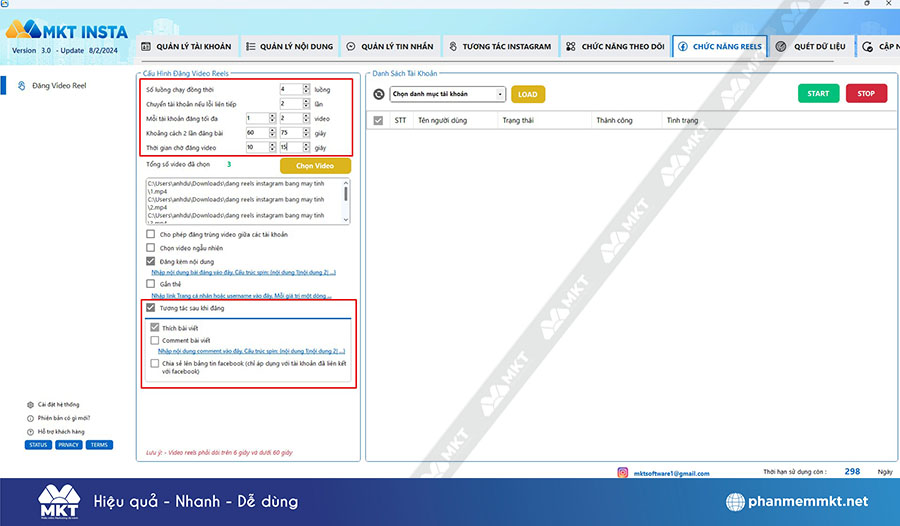Click the red STOP button
This screenshot has height=526, width=900.
point(866,94)
